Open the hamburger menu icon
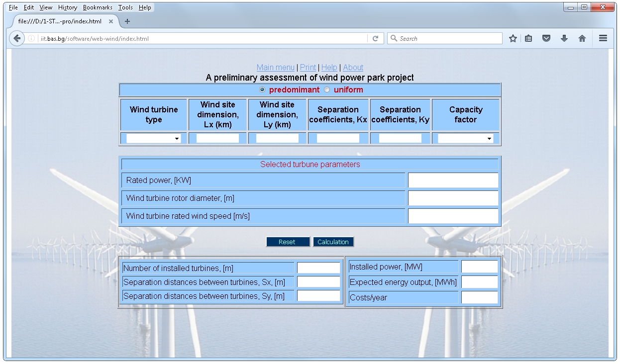Viewport: 620px width, 364px height. [x=603, y=38]
